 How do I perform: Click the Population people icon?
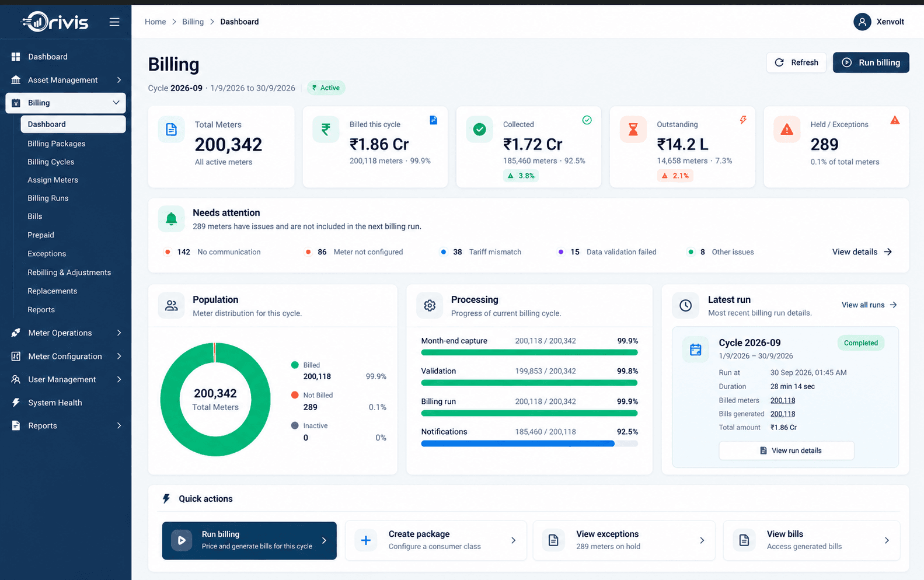coord(172,305)
